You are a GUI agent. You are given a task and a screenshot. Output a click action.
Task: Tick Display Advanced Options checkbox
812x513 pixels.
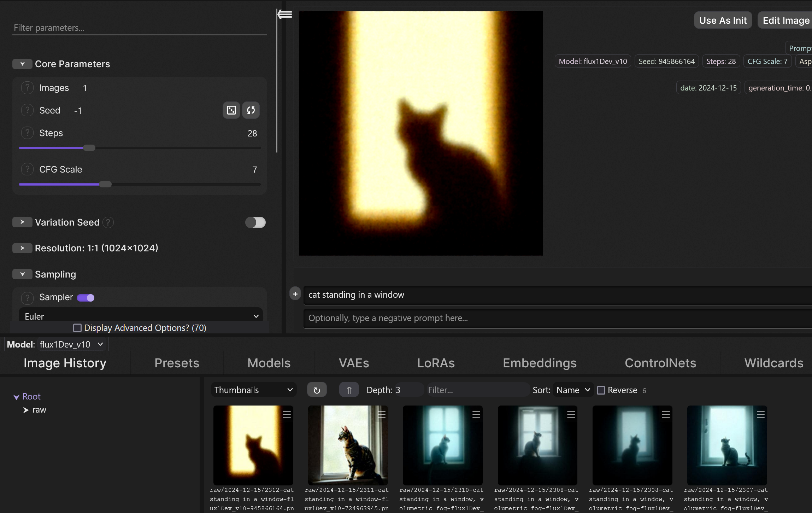click(77, 328)
